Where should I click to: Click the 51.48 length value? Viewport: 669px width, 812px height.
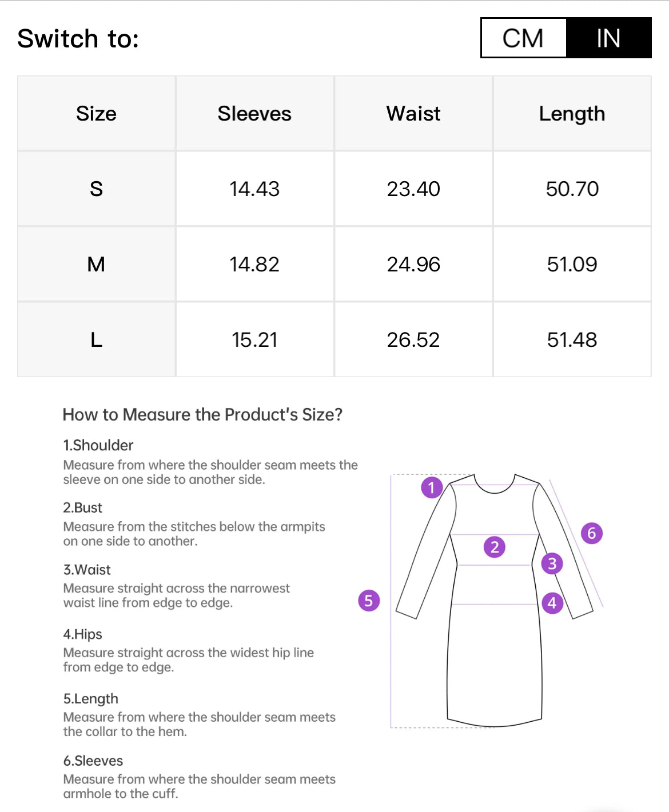(x=572, y=340)
